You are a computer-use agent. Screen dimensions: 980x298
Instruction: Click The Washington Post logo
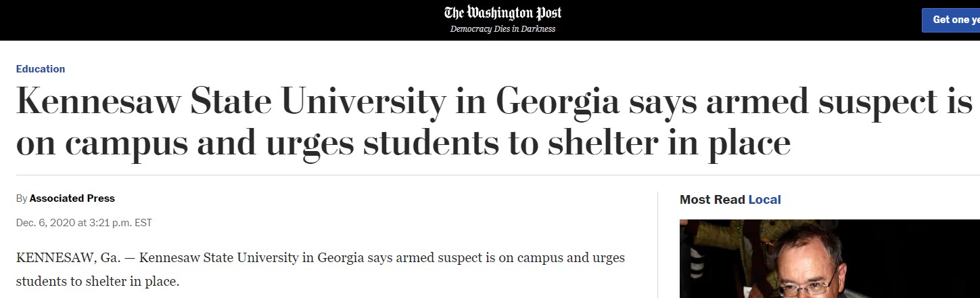(503, 13)
